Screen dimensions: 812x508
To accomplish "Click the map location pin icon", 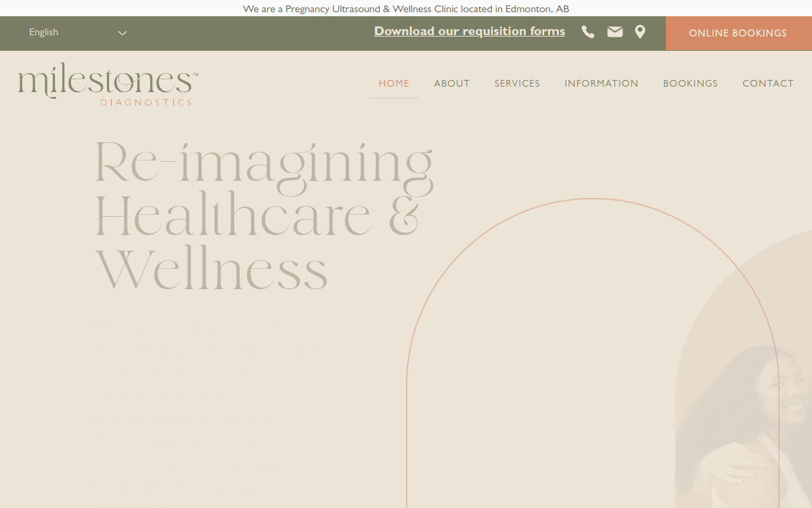I will [x=640, y=32].
